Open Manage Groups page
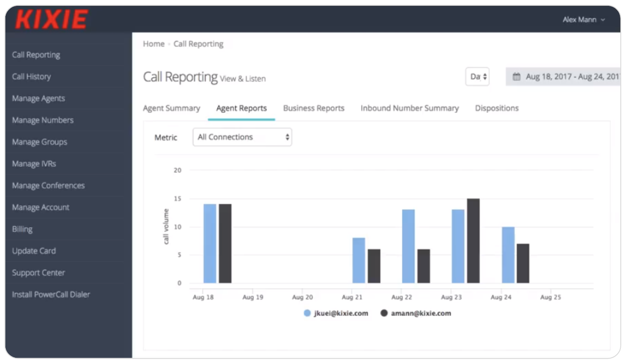 [40, 142]
